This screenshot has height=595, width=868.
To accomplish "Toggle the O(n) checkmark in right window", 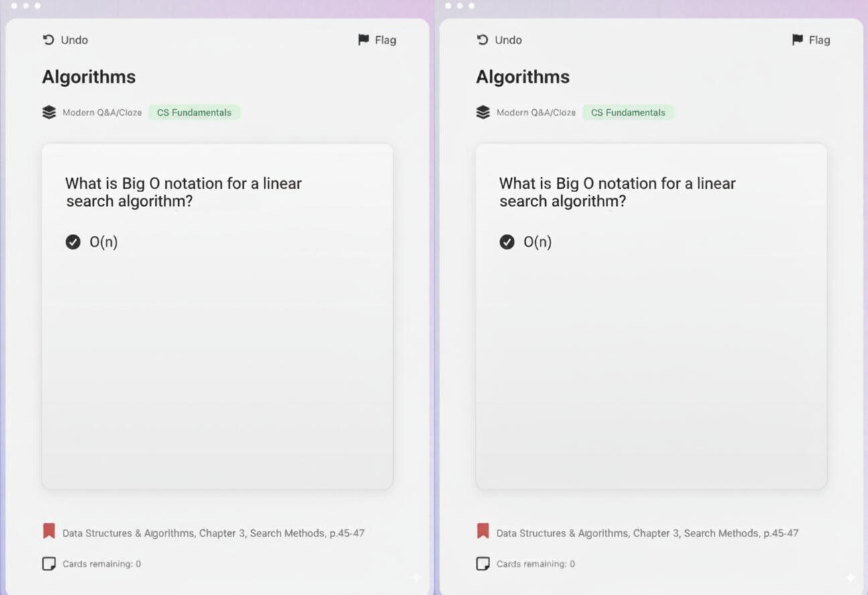I will pos(507,242).
